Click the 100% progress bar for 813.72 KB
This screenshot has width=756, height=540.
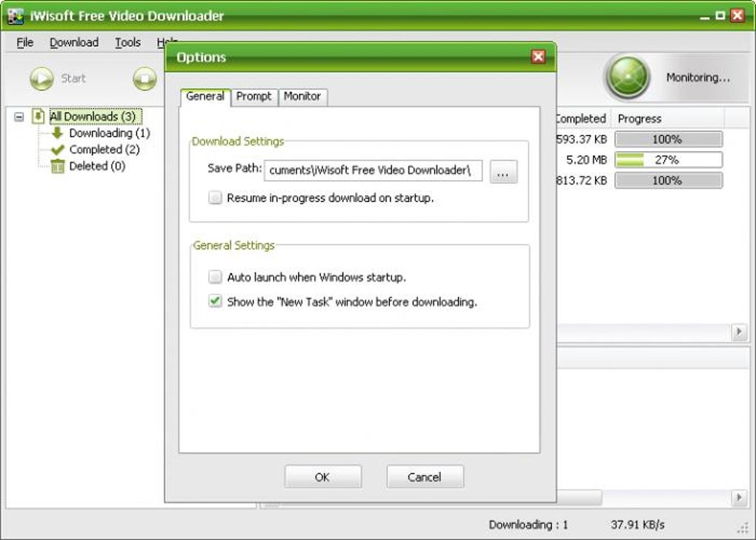point(669,181)
